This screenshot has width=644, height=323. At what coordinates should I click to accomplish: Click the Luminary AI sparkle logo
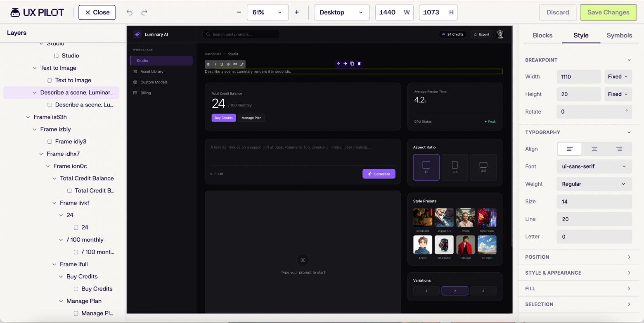pos(137,34)
